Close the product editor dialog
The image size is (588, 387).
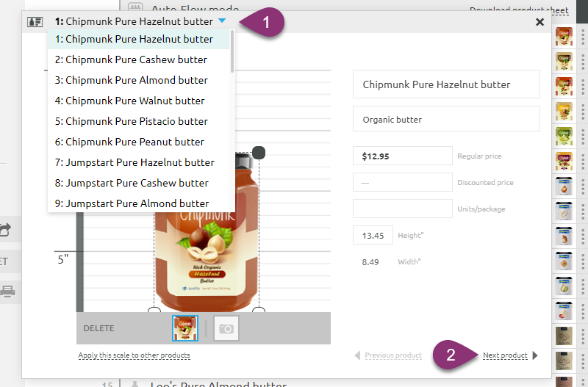[x=540, y=22]
